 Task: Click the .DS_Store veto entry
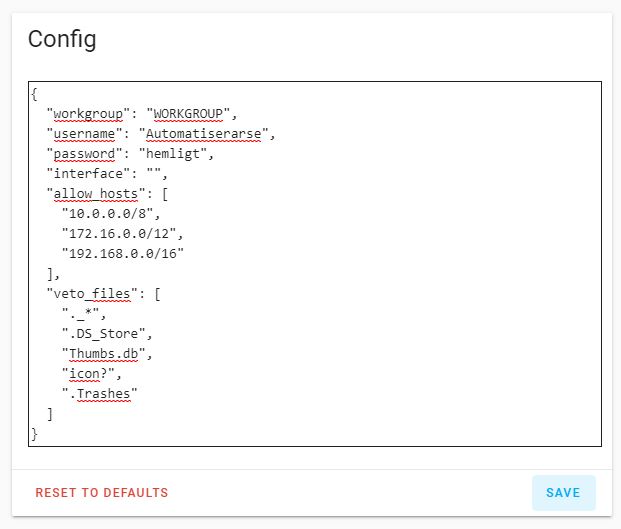point(103,333)
